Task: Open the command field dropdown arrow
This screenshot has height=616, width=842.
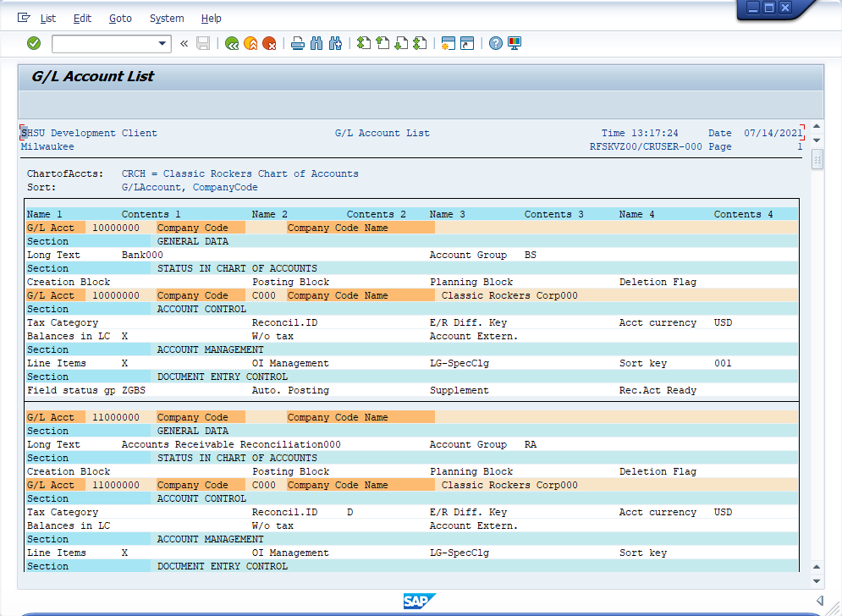Action: [x=162, y=43]
